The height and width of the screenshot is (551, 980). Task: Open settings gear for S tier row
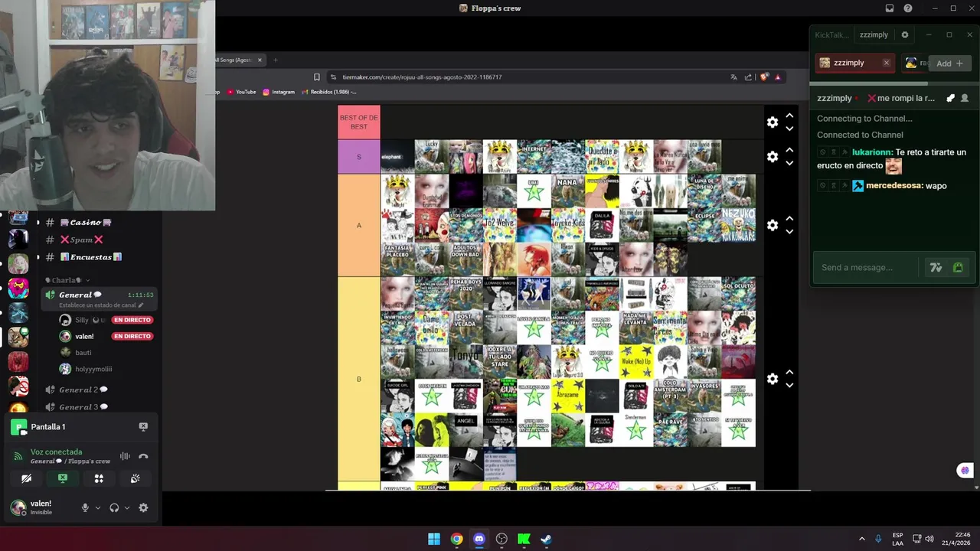coord(773,156)
